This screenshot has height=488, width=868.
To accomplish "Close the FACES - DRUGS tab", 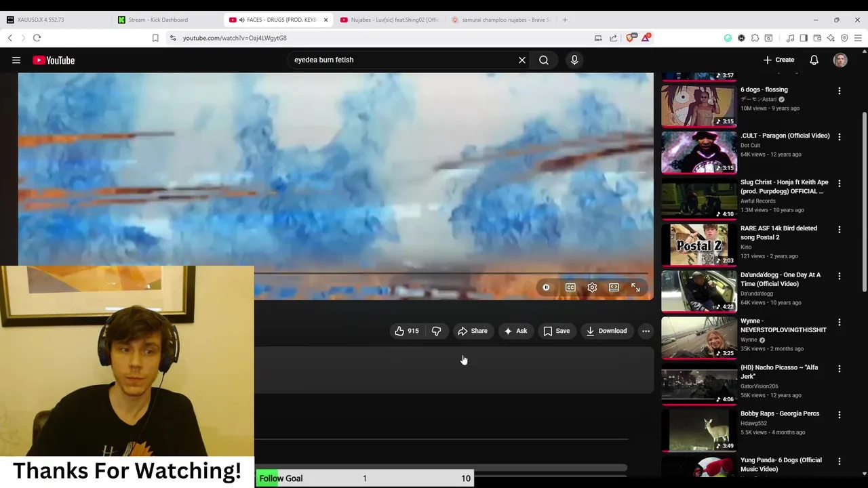I will pos(325,20).
